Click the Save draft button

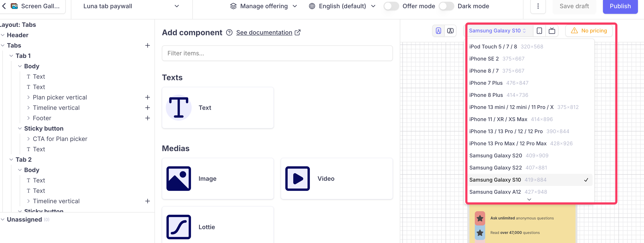(574, 6)
